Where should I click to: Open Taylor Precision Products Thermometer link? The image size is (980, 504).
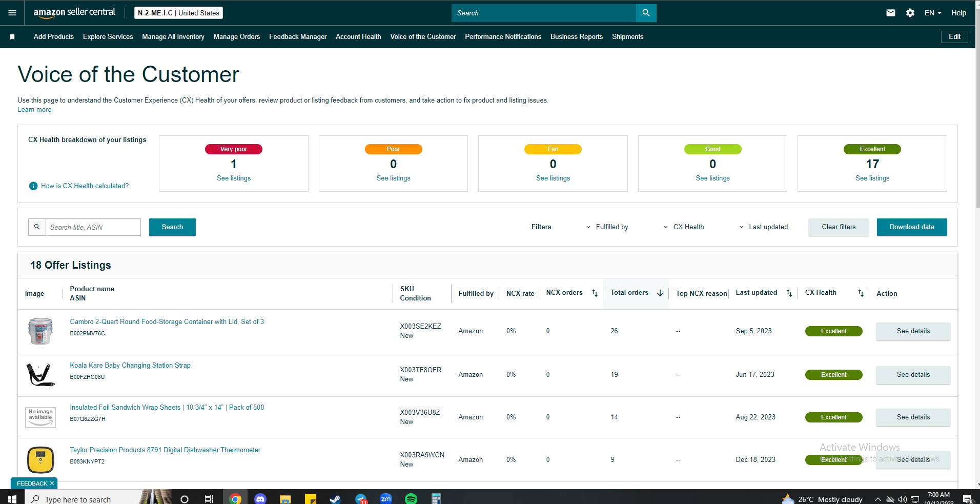tap(165, 450)
